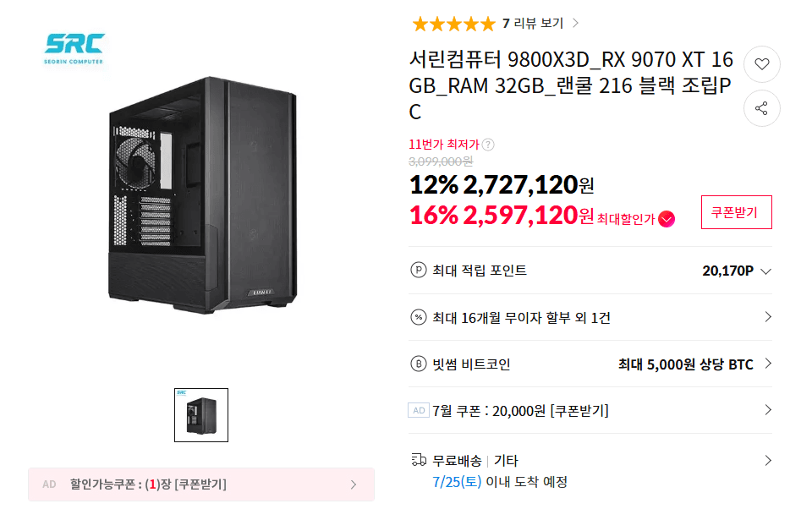Click the percent installment icon
This screenshot has width=812, height=520.
[x=418, y=317]
